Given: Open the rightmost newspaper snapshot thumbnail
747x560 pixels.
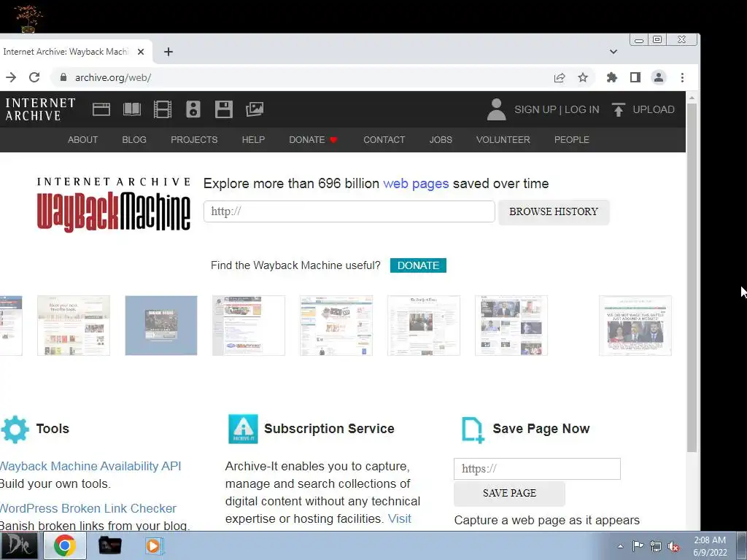Looking at the screenshot, I should 635,326.
